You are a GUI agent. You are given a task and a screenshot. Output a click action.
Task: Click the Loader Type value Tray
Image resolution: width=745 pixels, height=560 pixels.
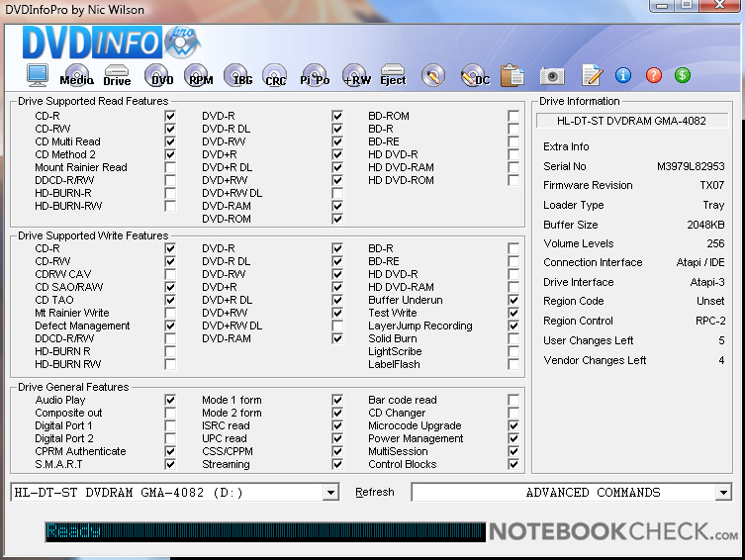pyautogui.click(x=713, y=205)
